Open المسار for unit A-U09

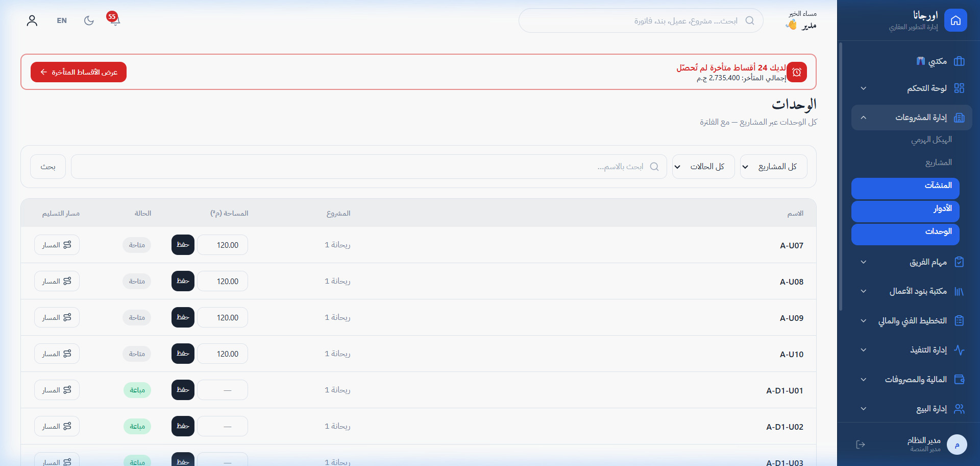click(x=57, y=317)
